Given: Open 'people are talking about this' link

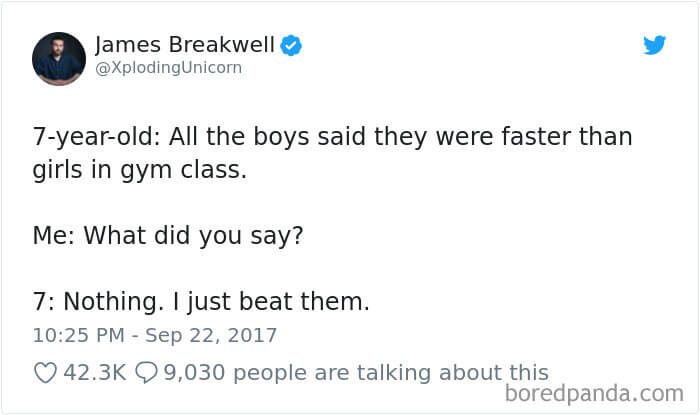Looking at the screenshot, I should (391, 373).
